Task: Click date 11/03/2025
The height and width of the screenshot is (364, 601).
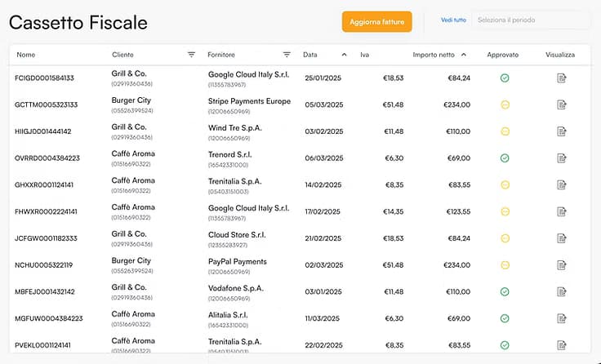Action: click(x=323, y=318)
